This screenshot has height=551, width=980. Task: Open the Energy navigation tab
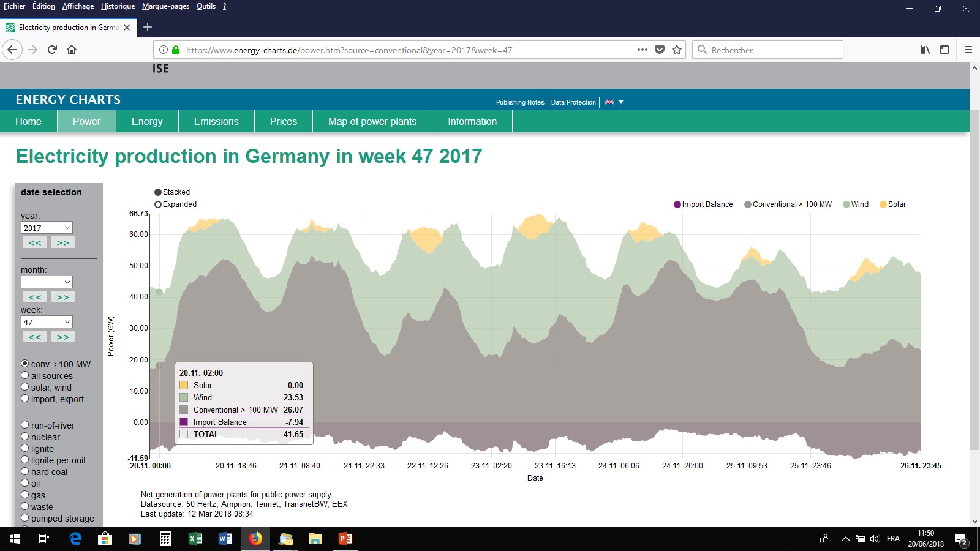tap(147, 121)
